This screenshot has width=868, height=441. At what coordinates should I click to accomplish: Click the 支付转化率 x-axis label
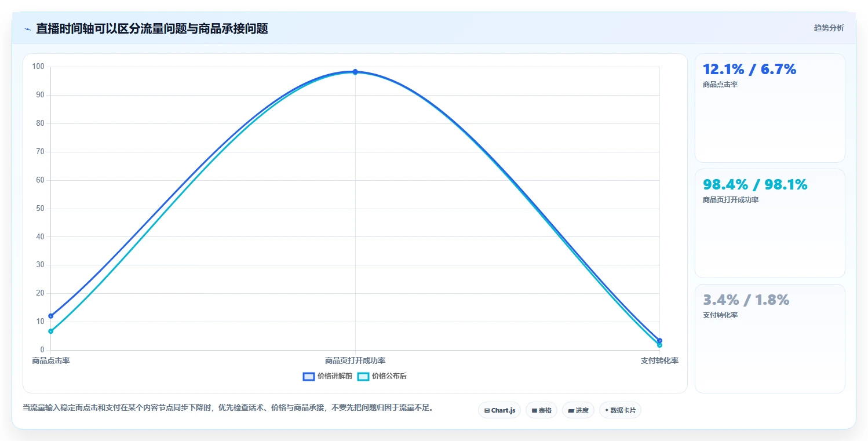click(659, 360)
